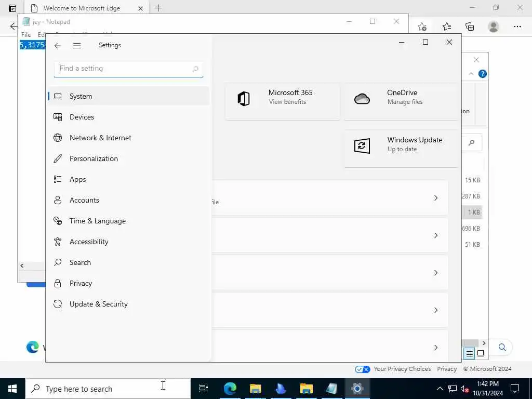Switch File Explorer to details view
The height and width of the screenshot is (399, 532).
click(469, 353)
